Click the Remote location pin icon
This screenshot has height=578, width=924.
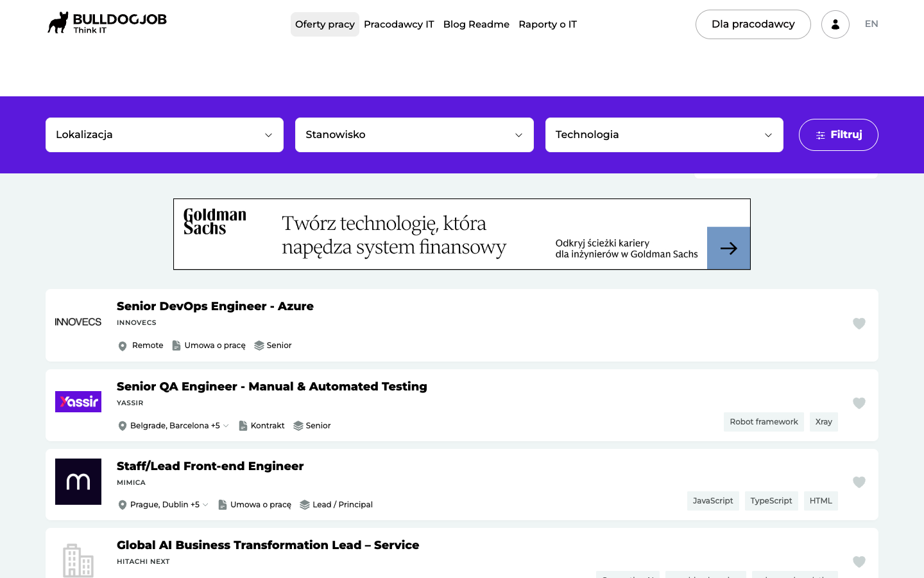coord(123,346)
